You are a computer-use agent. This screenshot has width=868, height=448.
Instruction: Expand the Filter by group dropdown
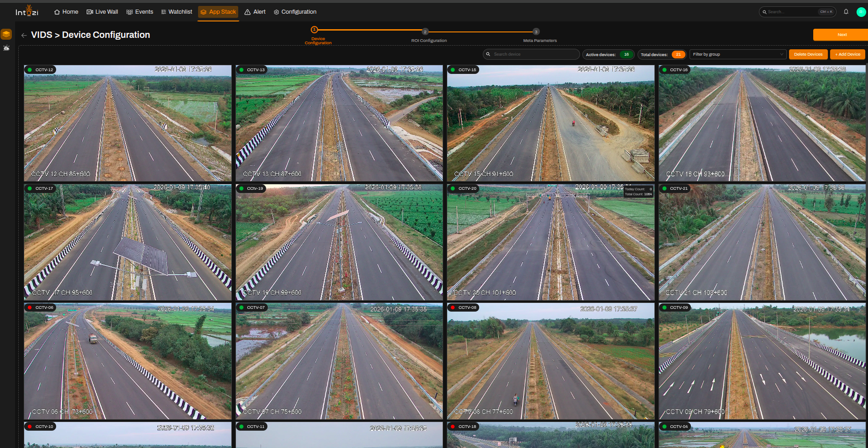[x=737, y=54]
